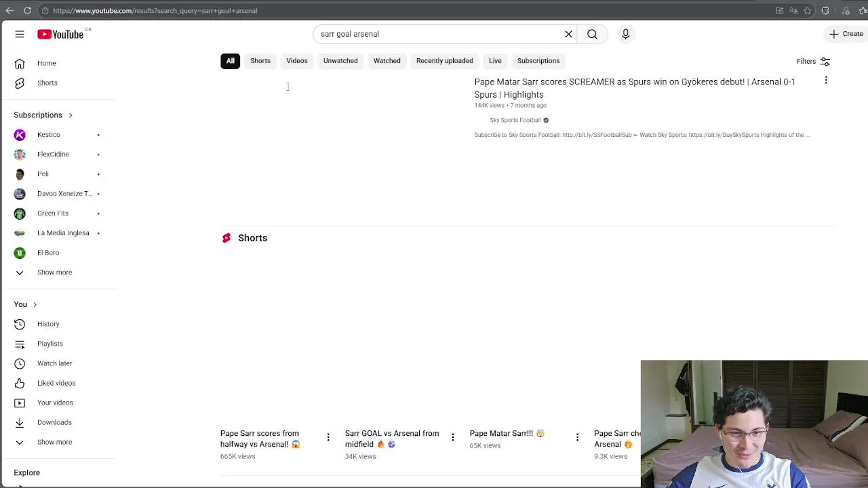The height and width of the screenshot is (488, 868).
Task: Open Pape Matar Sarr SCREAMER video title
Action: point(635,88)
